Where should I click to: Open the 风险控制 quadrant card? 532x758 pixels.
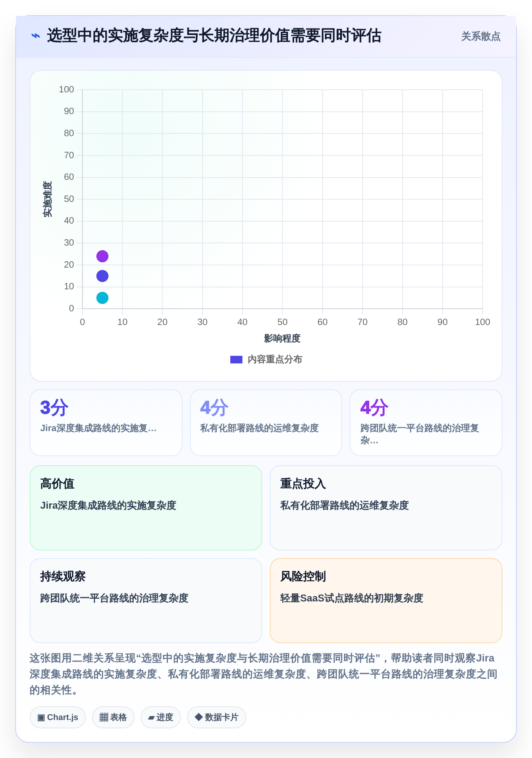pyautogui.click(x=386, y=601)
